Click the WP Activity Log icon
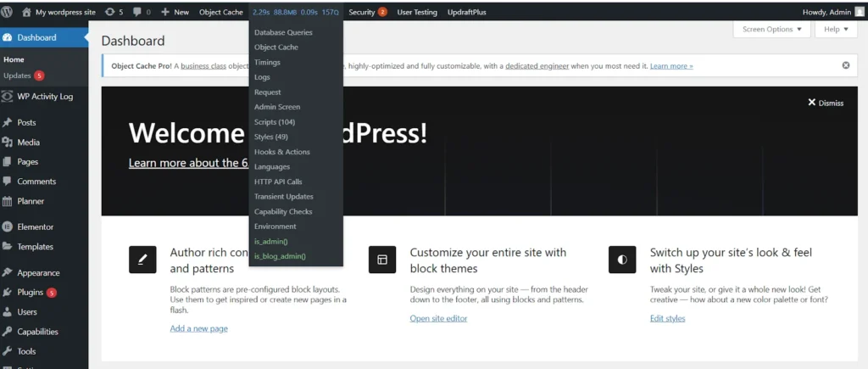This screenshot has height=369, width=868. (7, 97)
